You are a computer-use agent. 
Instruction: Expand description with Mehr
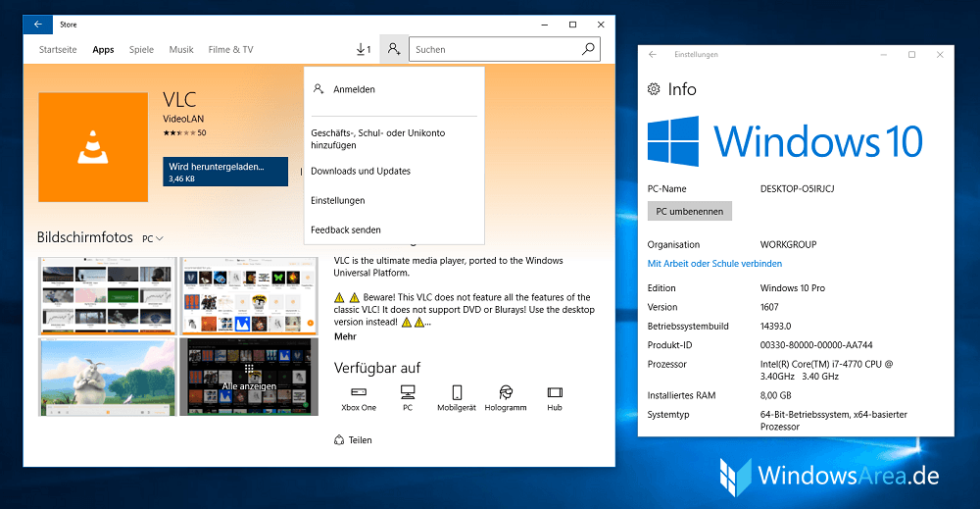click(345, 336)
